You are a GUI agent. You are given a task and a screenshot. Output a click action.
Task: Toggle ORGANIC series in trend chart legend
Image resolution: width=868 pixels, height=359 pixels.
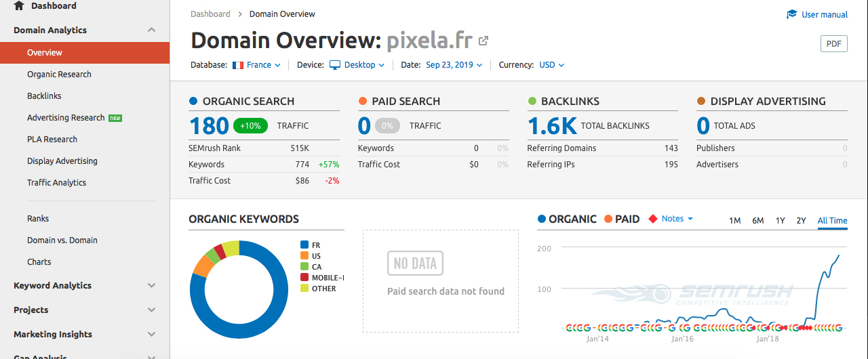click(x=567, y=219)
